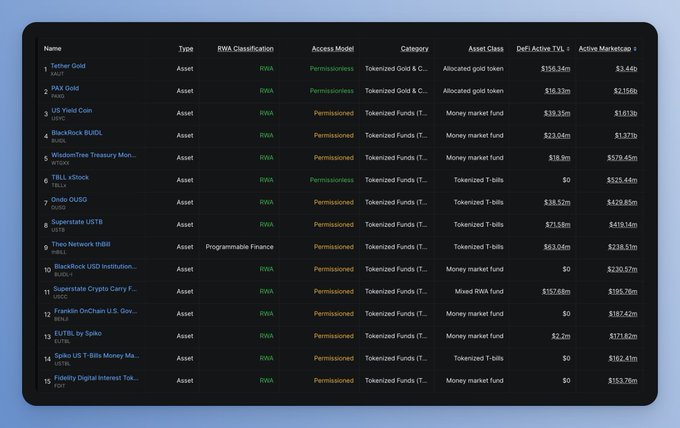Click Tether Gold's $3.44b marketcap value

(x=626, y=68)
